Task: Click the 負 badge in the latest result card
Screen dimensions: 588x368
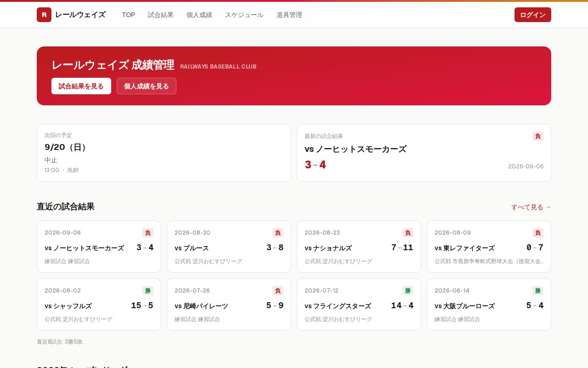Action: [538, 136]
